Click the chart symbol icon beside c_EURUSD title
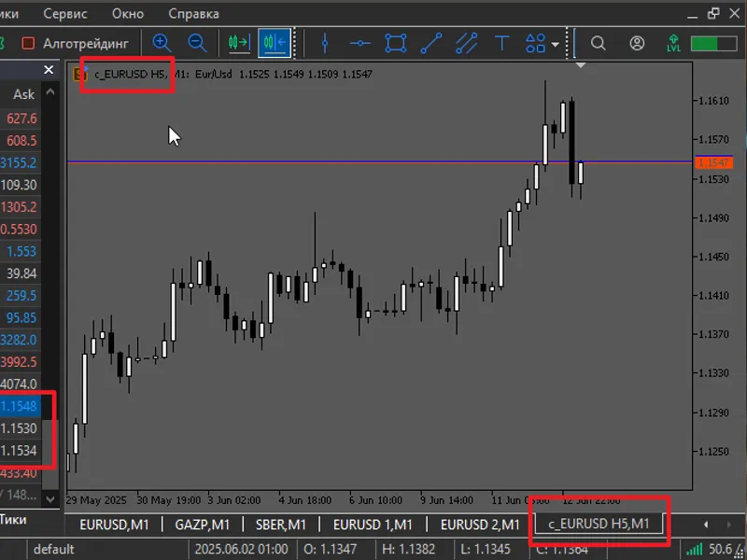Image resolution: width=747 pixels, height=560 pixels. pos(80,75)
